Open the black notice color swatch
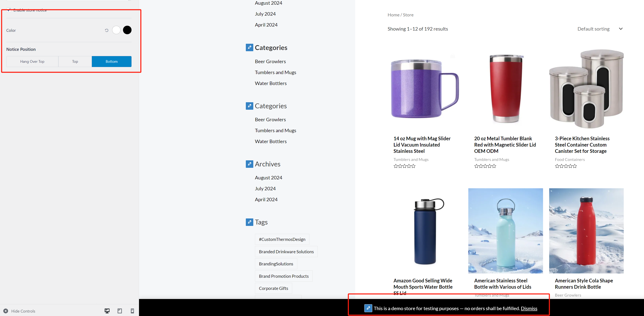This screenshot has width=644, height=316. tap(127, 30)
